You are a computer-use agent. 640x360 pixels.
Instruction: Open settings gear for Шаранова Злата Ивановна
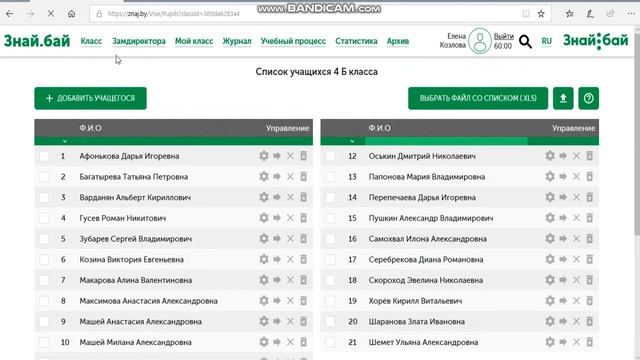550,322
